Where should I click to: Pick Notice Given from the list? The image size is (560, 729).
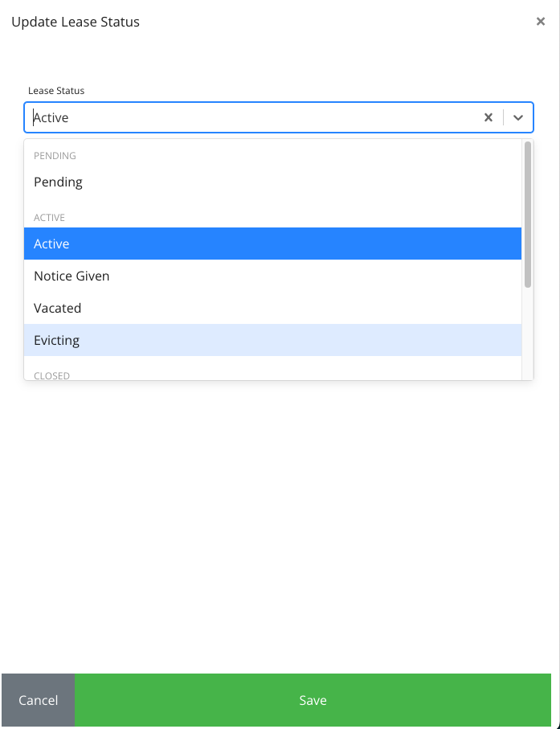pos(72,276)
